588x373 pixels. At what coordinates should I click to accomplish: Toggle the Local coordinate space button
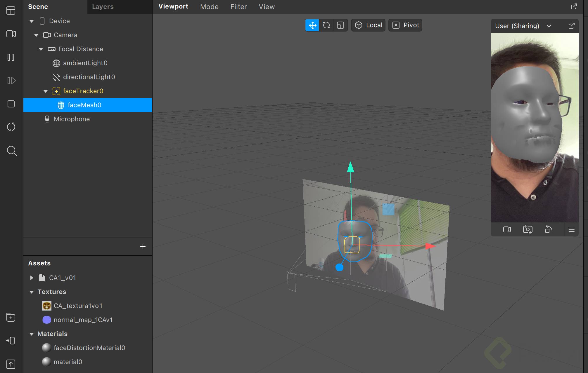coord(368,25)
